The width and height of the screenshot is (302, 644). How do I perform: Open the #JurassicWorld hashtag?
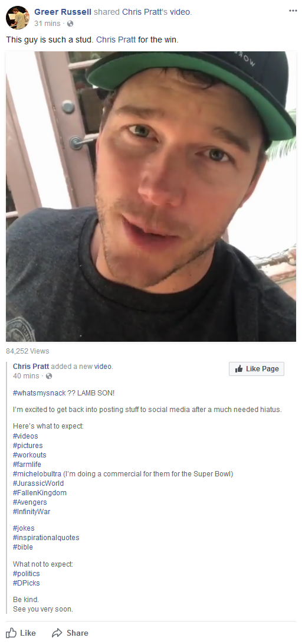point(38,483)
